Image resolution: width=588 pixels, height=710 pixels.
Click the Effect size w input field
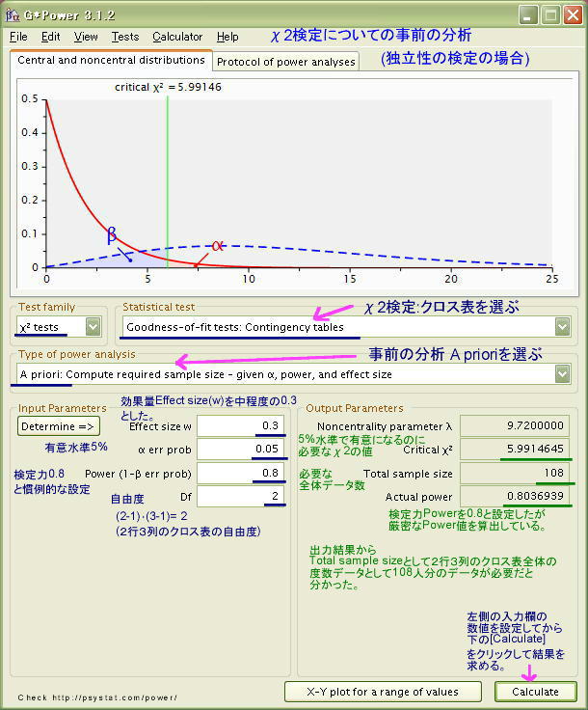[x=241, y=425]
